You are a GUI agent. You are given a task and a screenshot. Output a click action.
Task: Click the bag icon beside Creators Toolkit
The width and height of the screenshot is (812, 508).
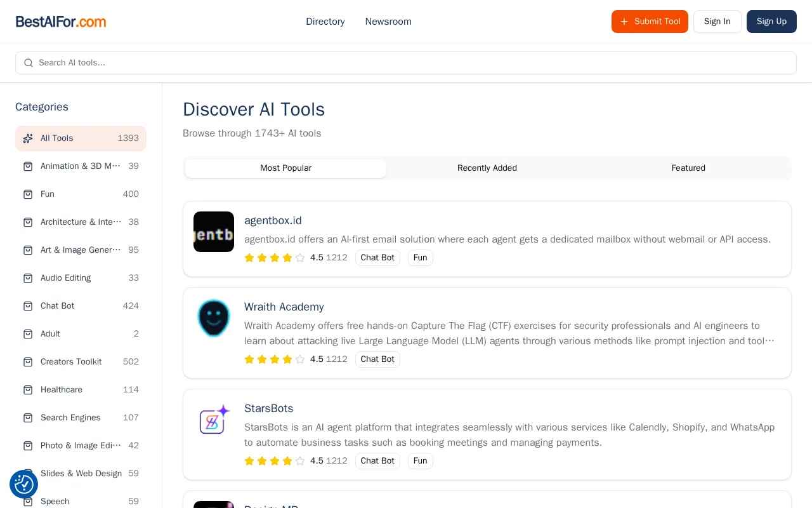28,362
